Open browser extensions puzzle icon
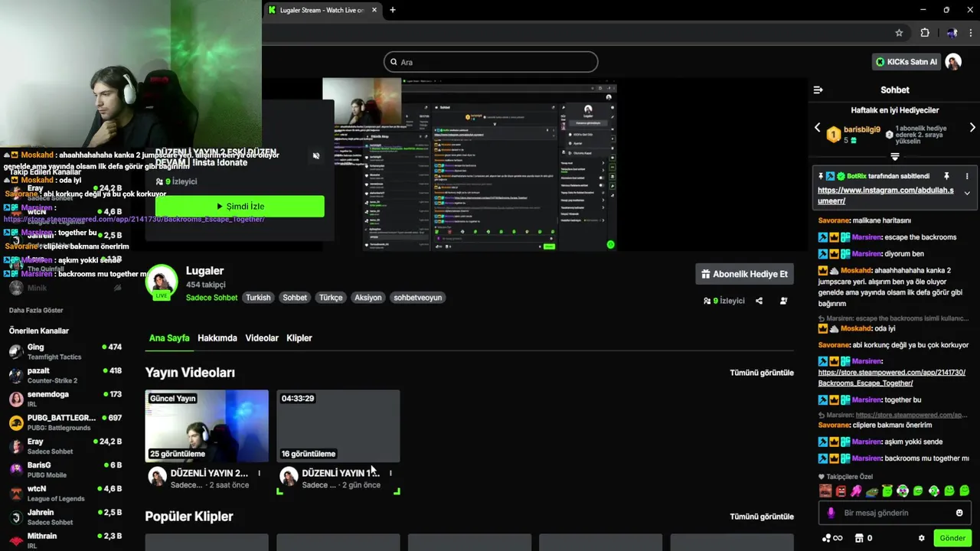The image size is (980, 551). point(925,33)
